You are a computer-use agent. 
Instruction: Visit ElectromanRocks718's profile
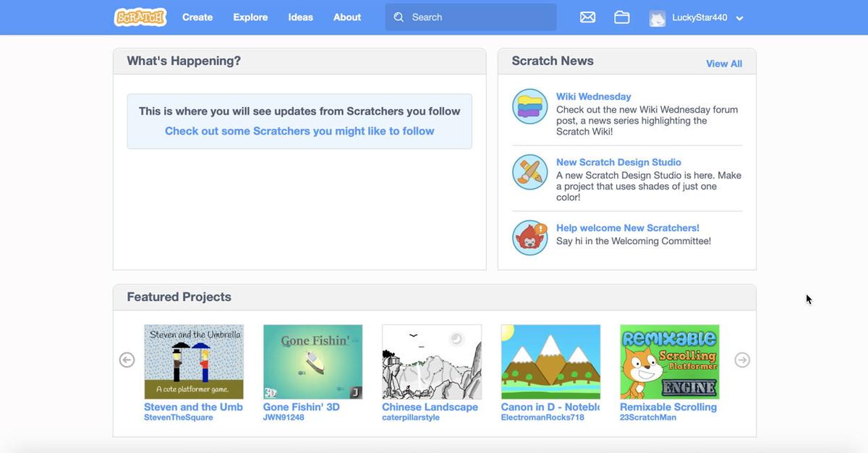pos(542,418)
